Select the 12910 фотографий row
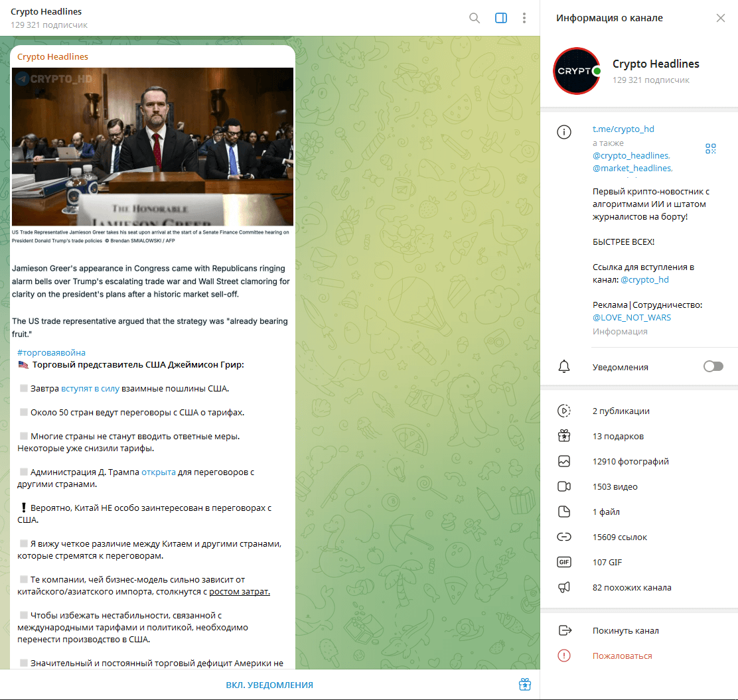The width and height of the screenshot is (738, 700). click(639, 462)
